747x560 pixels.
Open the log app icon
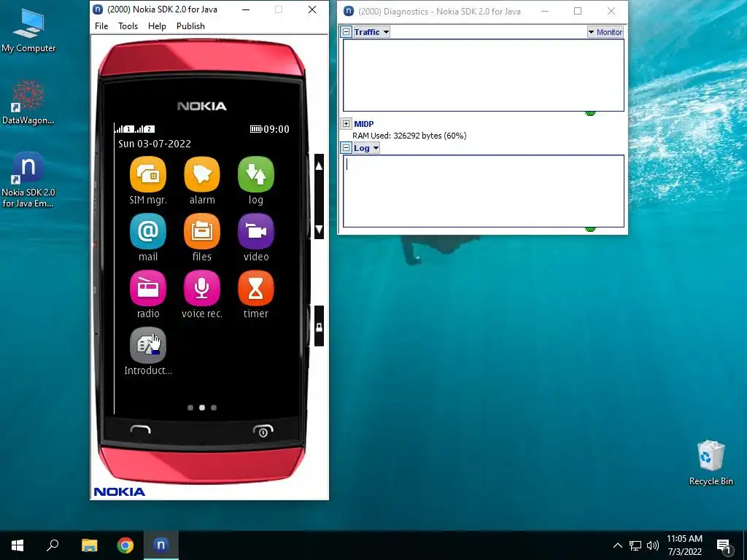click(256, 174)
